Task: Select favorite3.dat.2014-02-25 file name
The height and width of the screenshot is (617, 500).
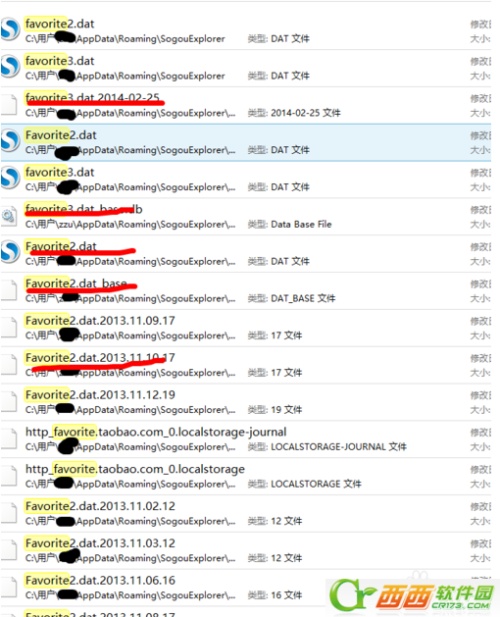Action: point(92,98)
